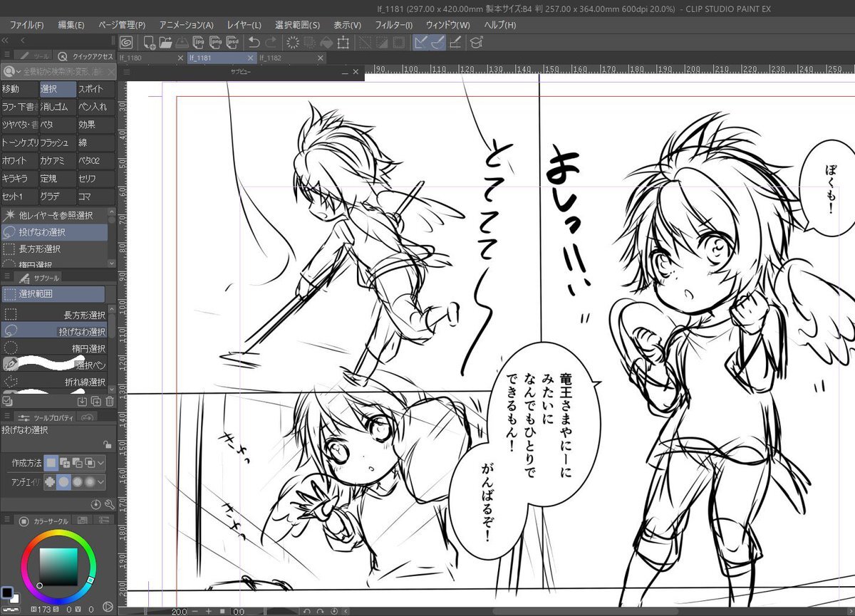Select the ペン入れ tool button

(96, 107)
